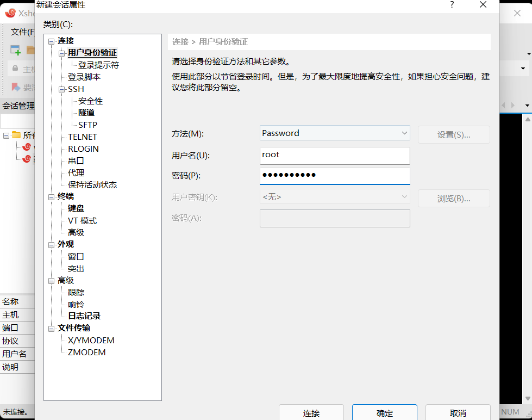Open the 日志记录 settings page
532x420 pixels.
84,316
